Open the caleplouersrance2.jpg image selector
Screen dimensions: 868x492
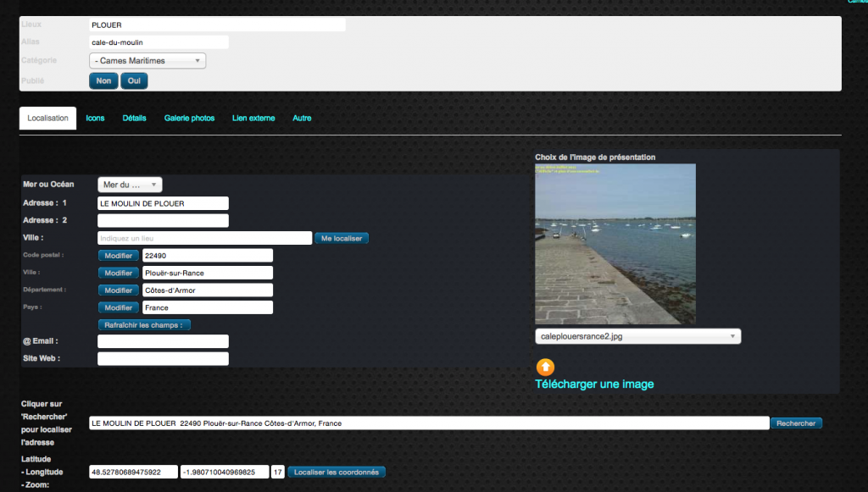tap(637, 336)
